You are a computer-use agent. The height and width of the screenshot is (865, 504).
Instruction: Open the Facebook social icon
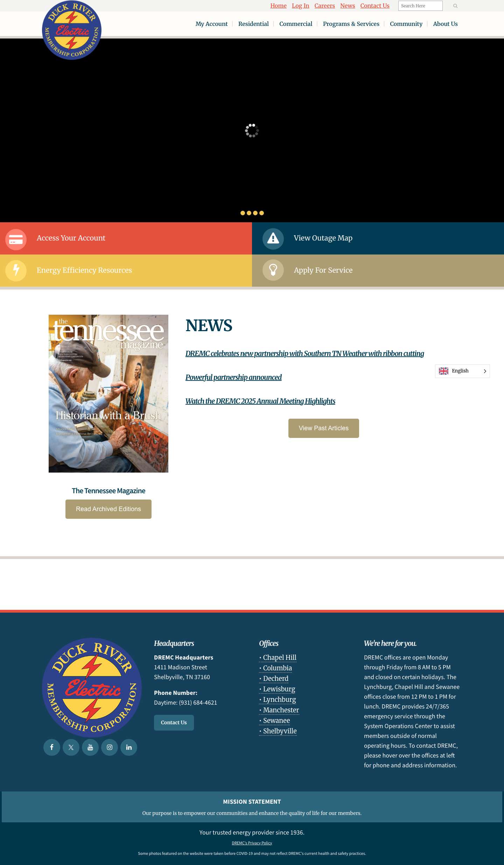52,747
